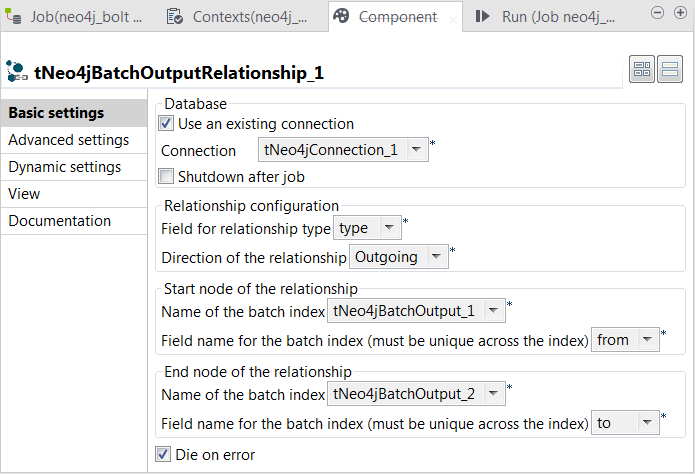Open Dynamic settings section
This screenshot has height=474, width=695.
pyautogui.click(x=65, y=167)
